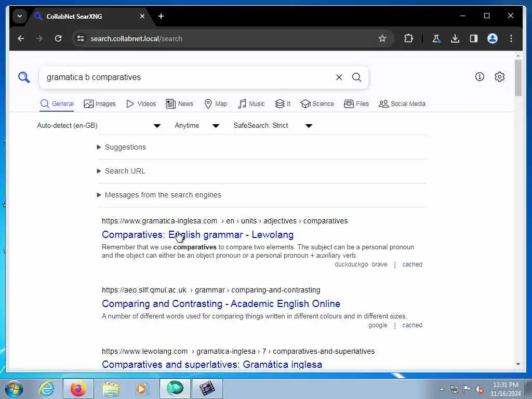This screenshot has width=532, height=399.
Task: Close the CollabNet SearXNG tab
Action: tap(142, 16)
